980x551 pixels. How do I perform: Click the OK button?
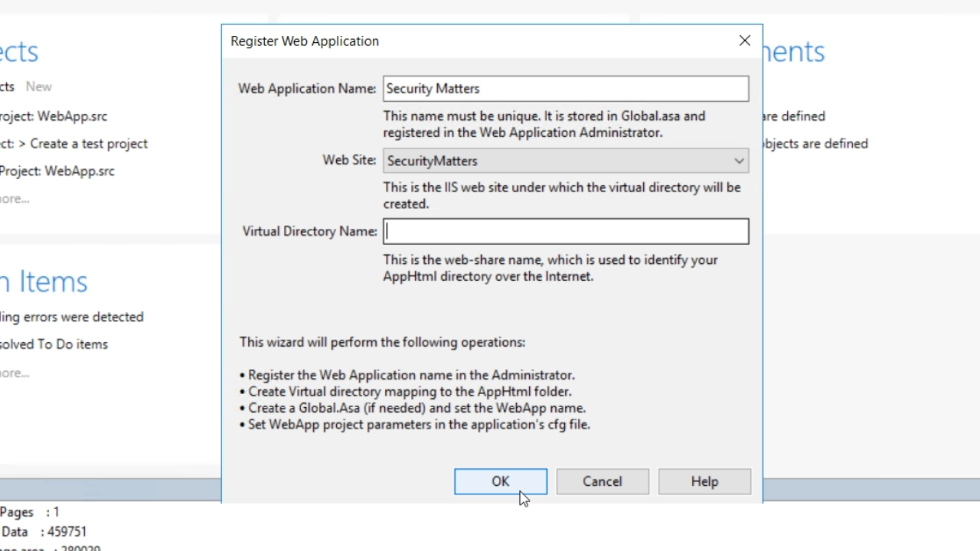(x=500, y=481)
